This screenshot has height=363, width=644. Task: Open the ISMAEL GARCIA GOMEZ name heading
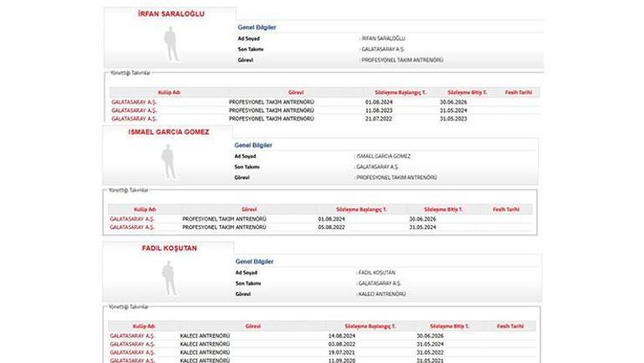[x=168, y=132]
